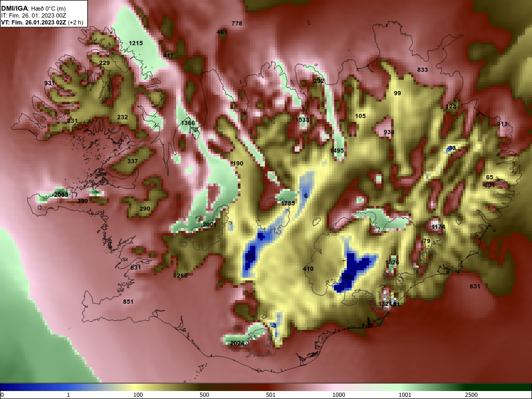
Task: Click the 79 height label
Action: click(427, 241)
